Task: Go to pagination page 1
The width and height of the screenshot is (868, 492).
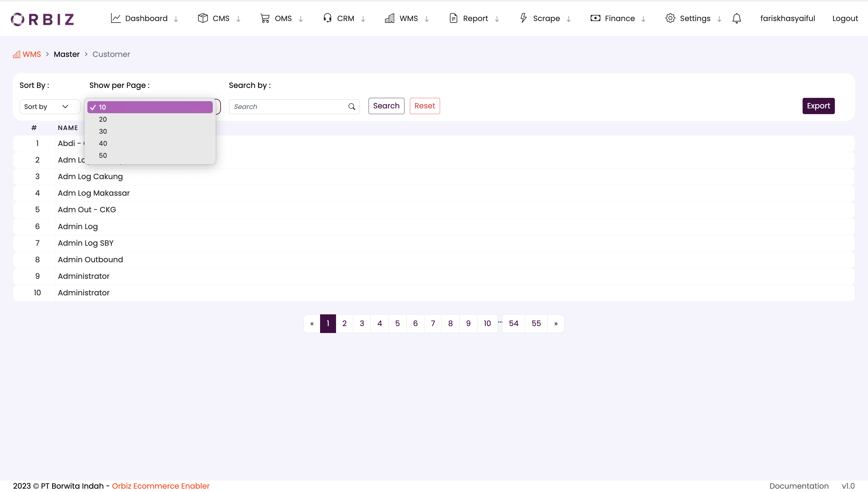Action: click(328, 324)
